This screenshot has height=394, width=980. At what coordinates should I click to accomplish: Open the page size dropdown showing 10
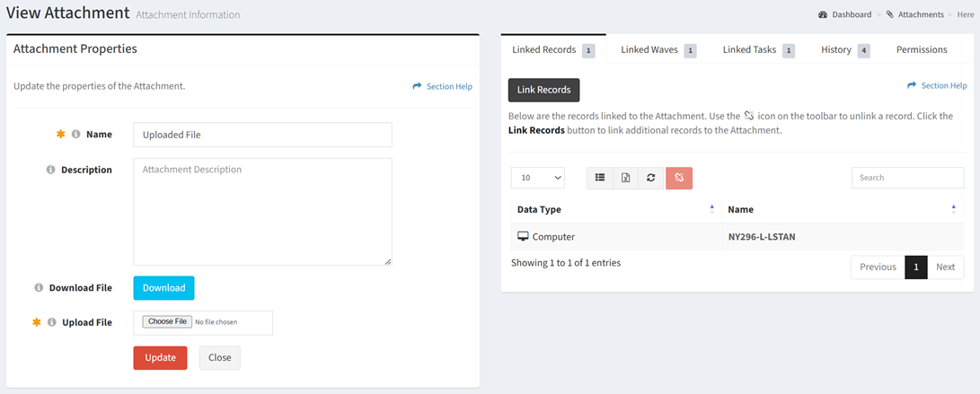point(537,178)
